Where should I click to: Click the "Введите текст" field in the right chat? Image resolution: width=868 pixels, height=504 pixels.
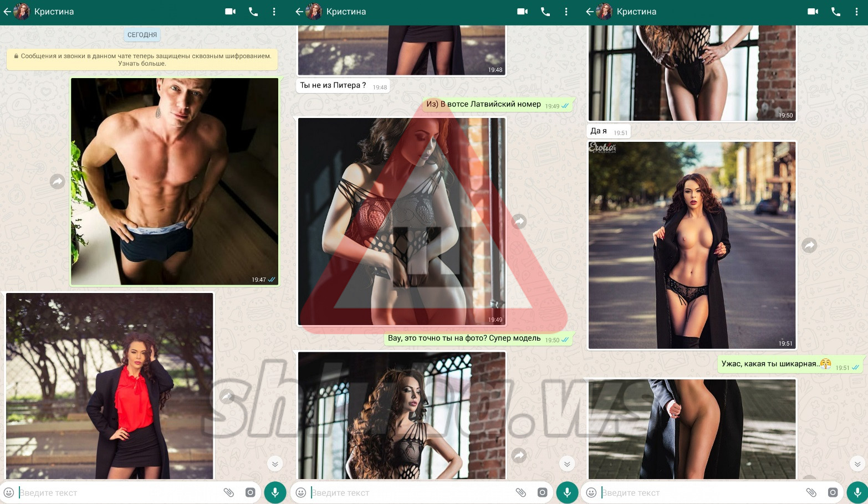coord(698,492)
